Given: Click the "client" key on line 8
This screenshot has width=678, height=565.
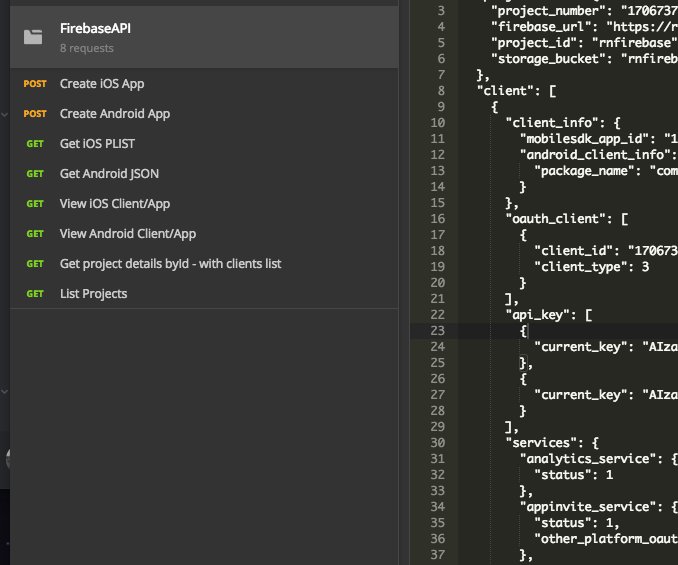Looking at the screenshot, I should [x=505, y=91].
